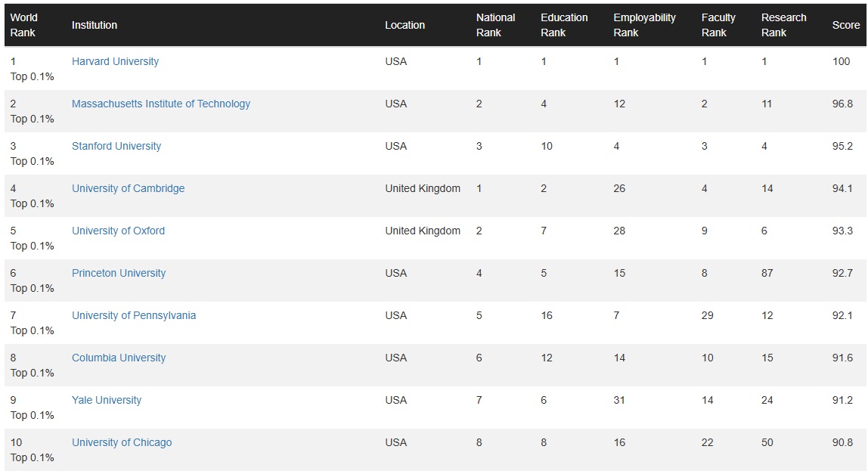Click Princeton's research rank 87
This screenshot has width=868, height=471.
[767, 273]
